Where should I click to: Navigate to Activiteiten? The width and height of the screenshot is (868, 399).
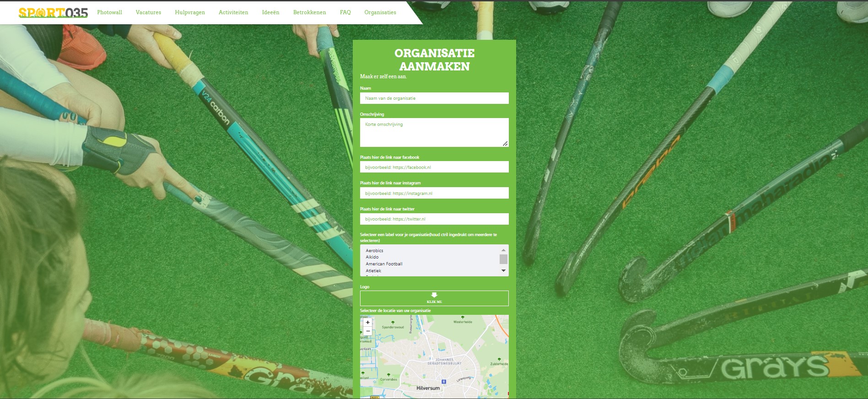[x=233, y=12]
